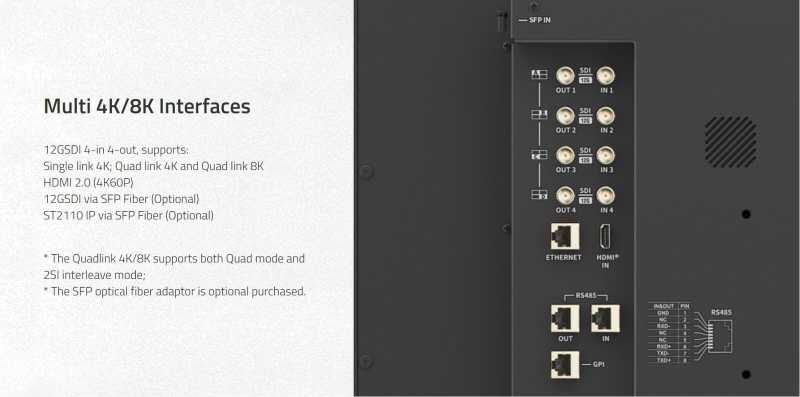Click the SDI OUT 1 BNC connector

565,76
